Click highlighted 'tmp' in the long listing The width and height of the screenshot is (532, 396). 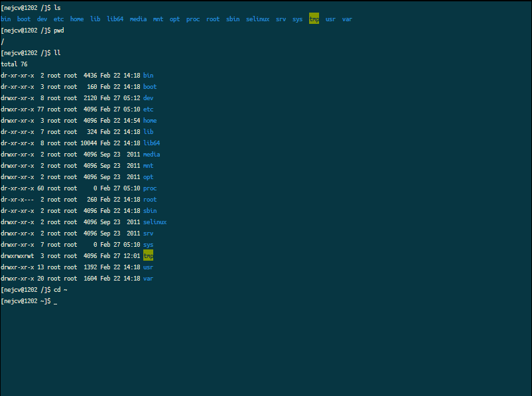point(149,255)
